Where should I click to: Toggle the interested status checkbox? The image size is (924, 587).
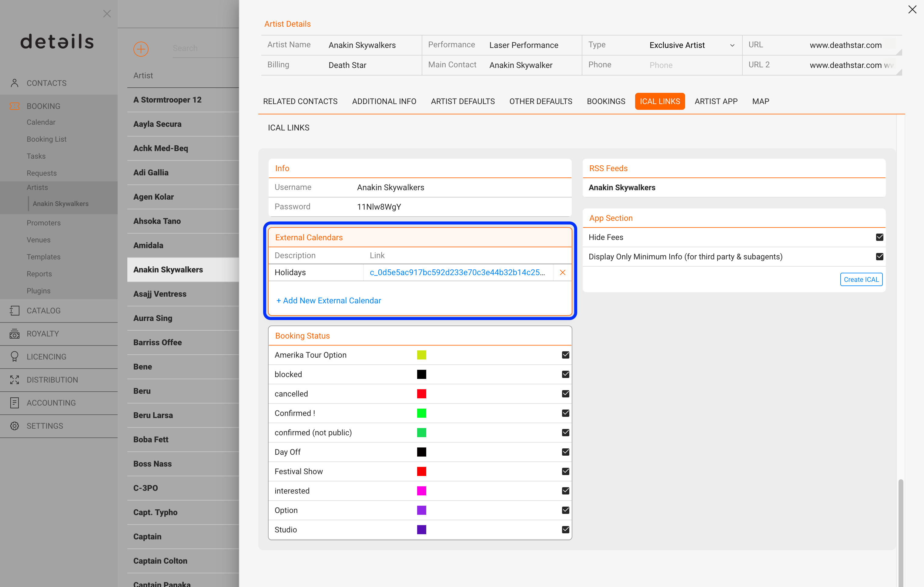coord(566,491)
